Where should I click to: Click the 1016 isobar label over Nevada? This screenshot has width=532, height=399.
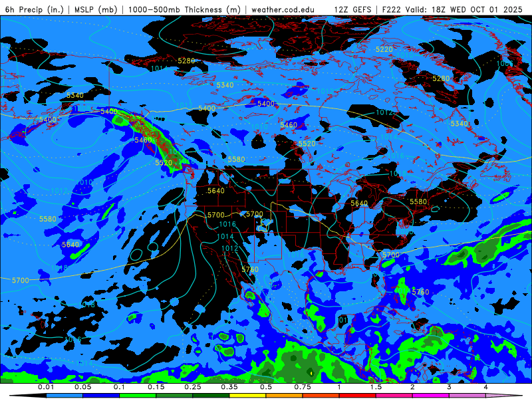coord(227,224)
